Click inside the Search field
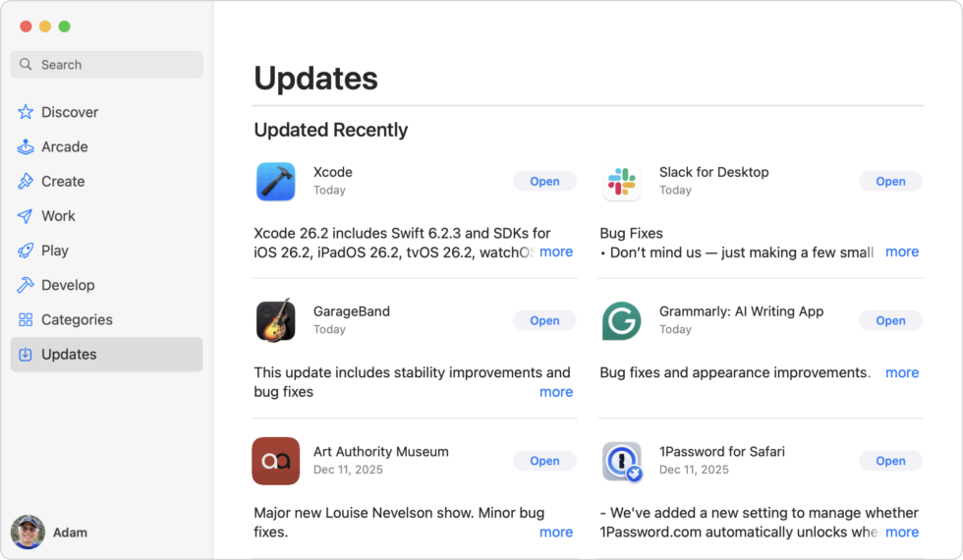 [x=107, y=65]
